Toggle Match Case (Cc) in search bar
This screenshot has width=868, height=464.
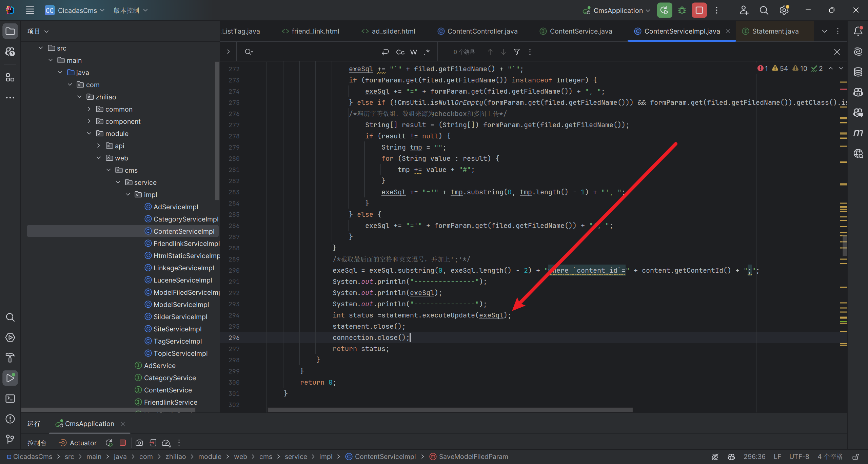point(400,52)
